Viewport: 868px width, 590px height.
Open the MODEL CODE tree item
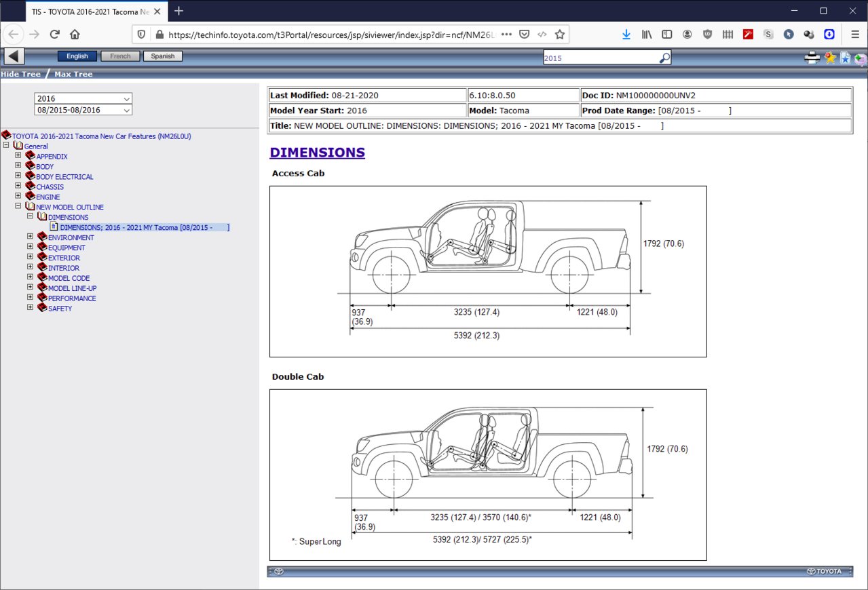(69, 279)
